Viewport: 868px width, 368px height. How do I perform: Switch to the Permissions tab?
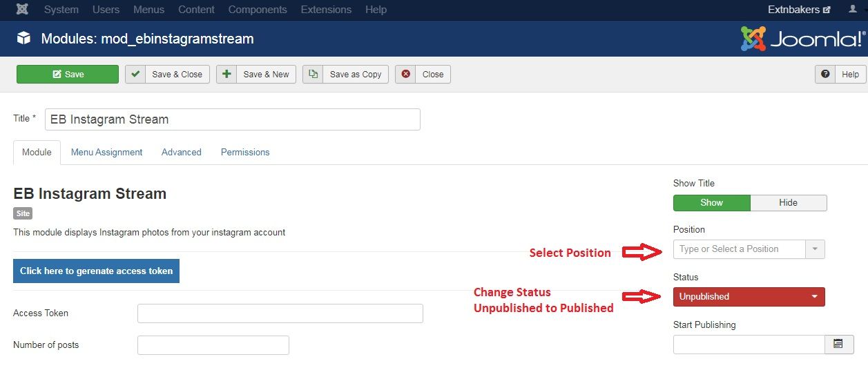click(x=245, y=152)
